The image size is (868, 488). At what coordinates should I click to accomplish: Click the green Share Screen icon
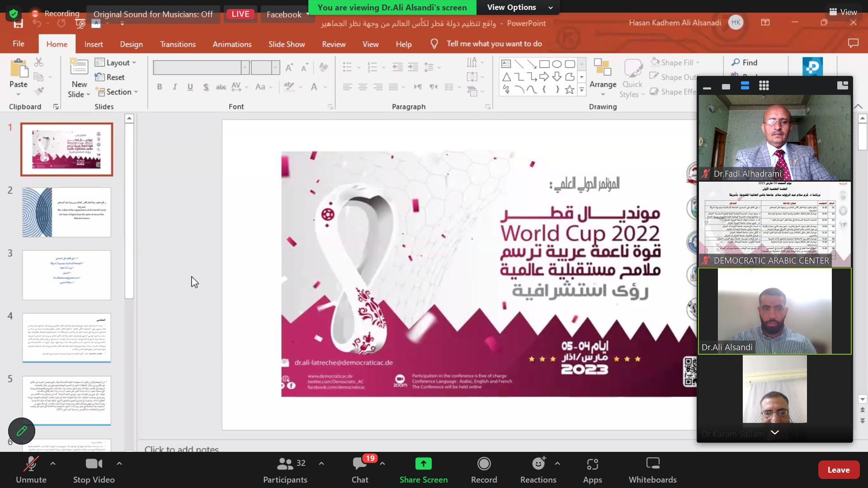click(423, 464)
